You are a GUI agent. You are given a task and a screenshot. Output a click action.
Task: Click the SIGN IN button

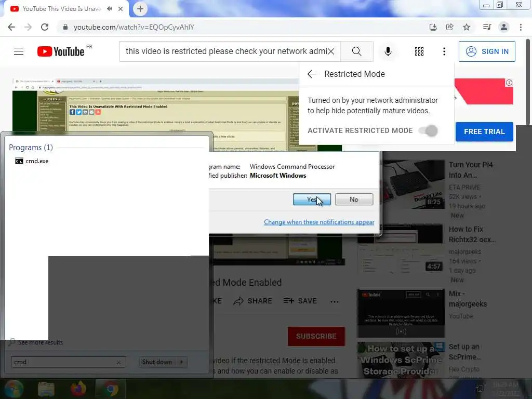[x=487, y=51]
